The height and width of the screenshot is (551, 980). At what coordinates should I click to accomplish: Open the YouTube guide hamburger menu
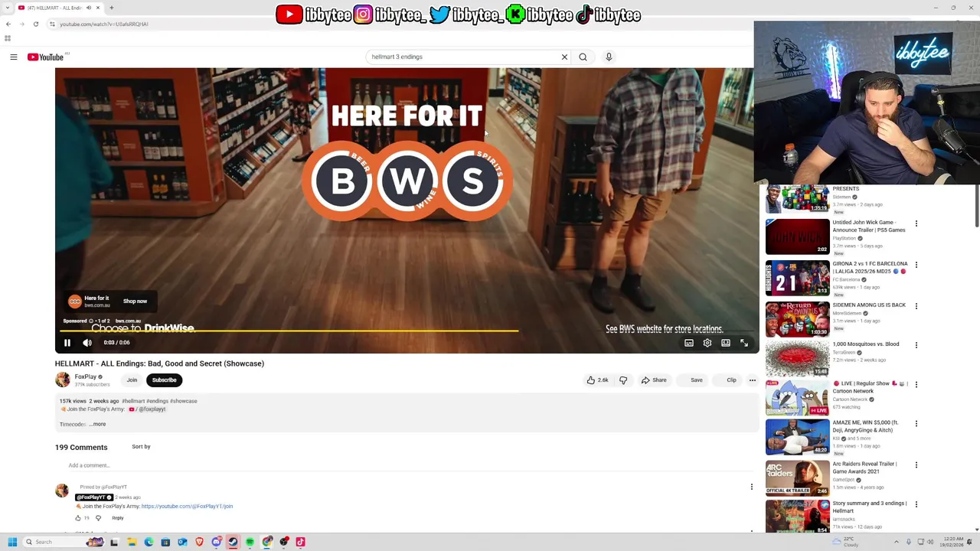[14, 57]
